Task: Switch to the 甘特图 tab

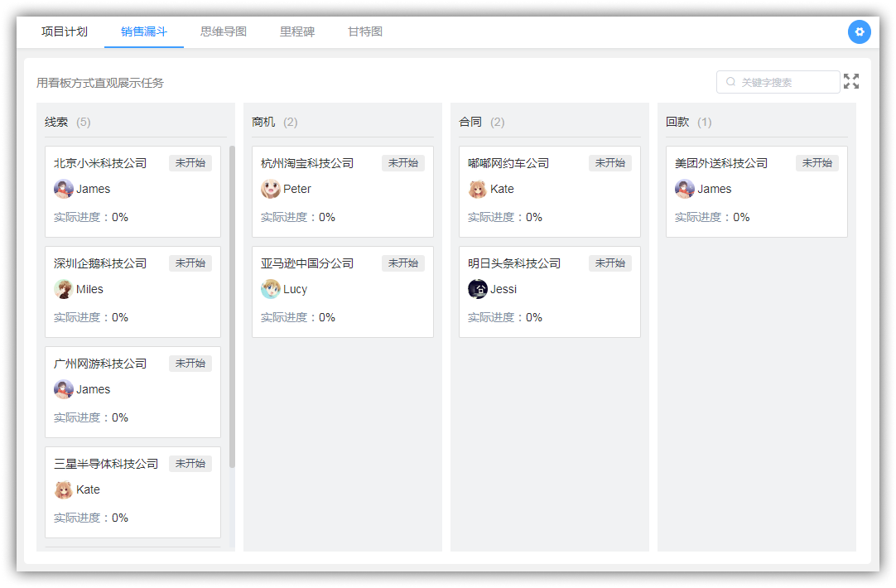Action: tap(364, 32)
